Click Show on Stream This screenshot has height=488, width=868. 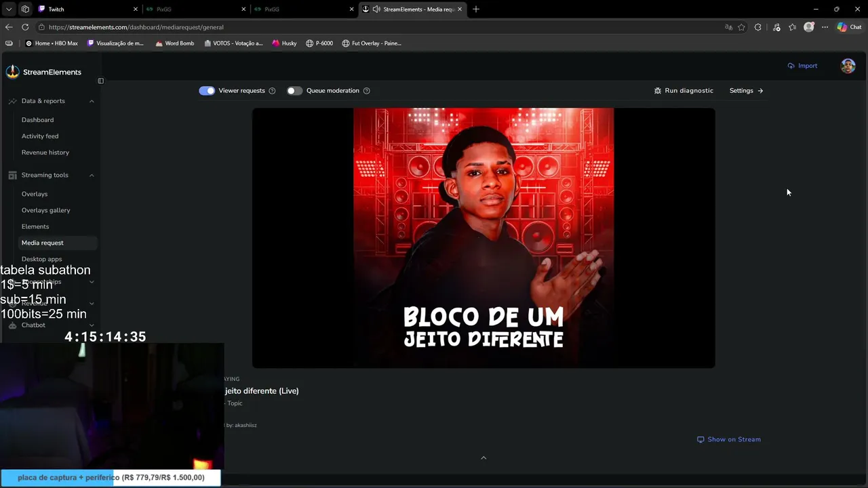pos(729,439)
